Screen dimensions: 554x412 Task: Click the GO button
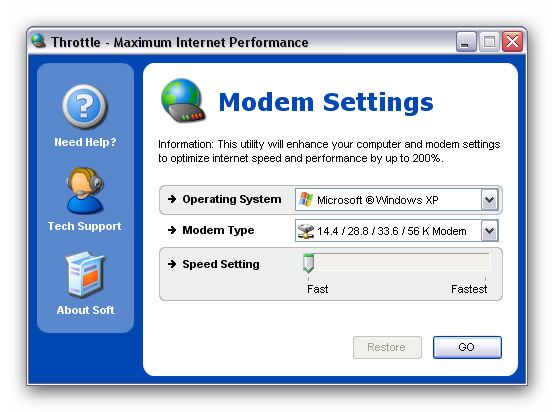[x=467, y=347]
